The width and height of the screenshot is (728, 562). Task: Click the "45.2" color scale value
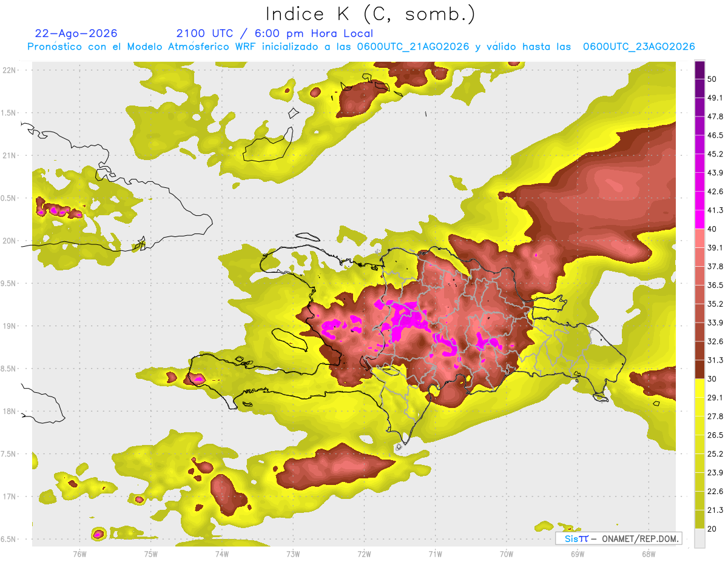pyautogui.click(x=715, y=154)
